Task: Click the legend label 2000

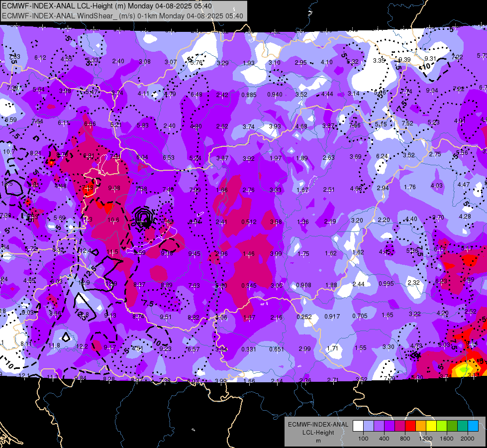Action: tap(468, 439)
